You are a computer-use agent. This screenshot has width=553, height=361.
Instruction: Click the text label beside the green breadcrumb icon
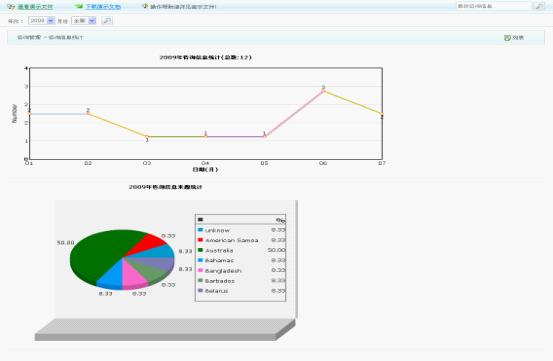pos(518,38)
